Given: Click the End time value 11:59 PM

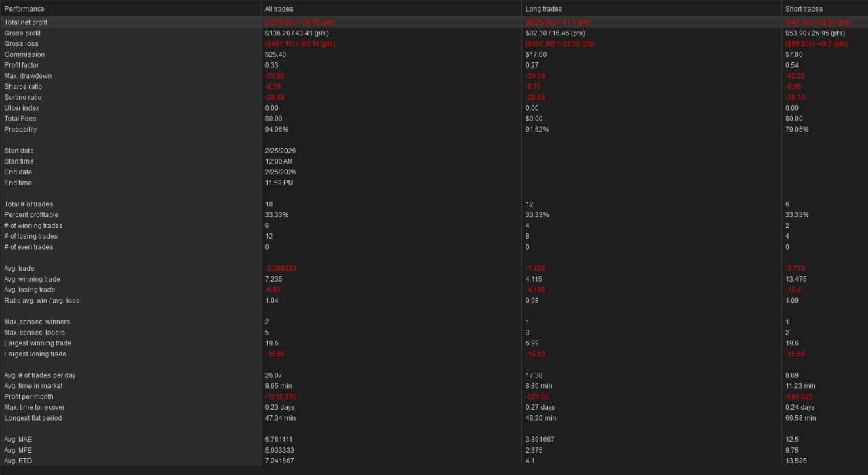Looking at the screenshot, I should (x=279, y=183).
